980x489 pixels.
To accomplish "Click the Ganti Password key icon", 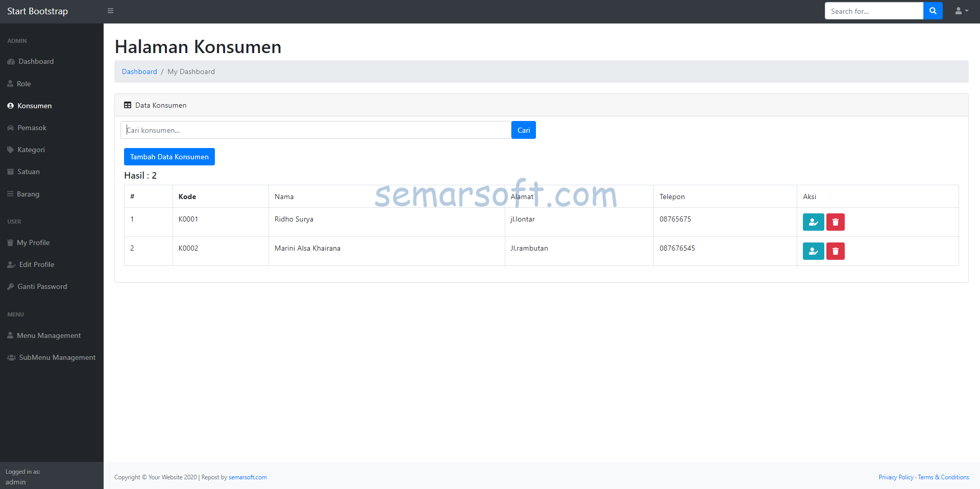I will (x=11, y=286).
